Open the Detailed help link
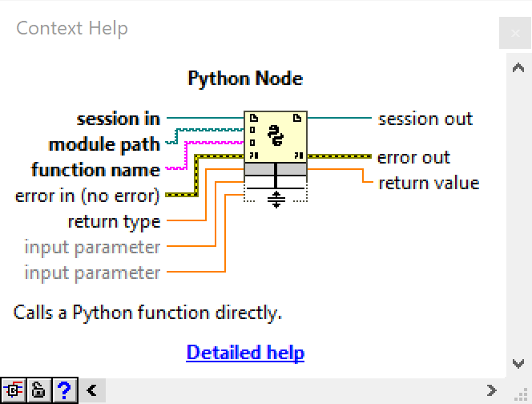 245,353
